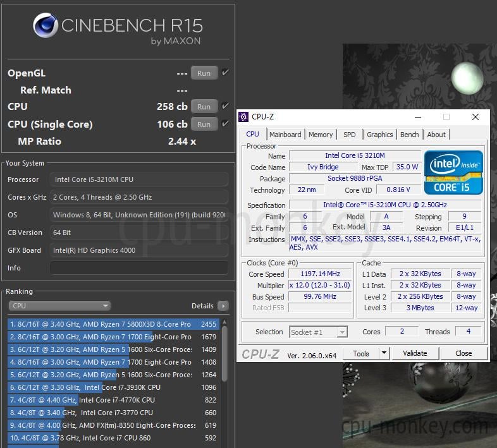
Task: Open the About tab
Action: [436, 135]
